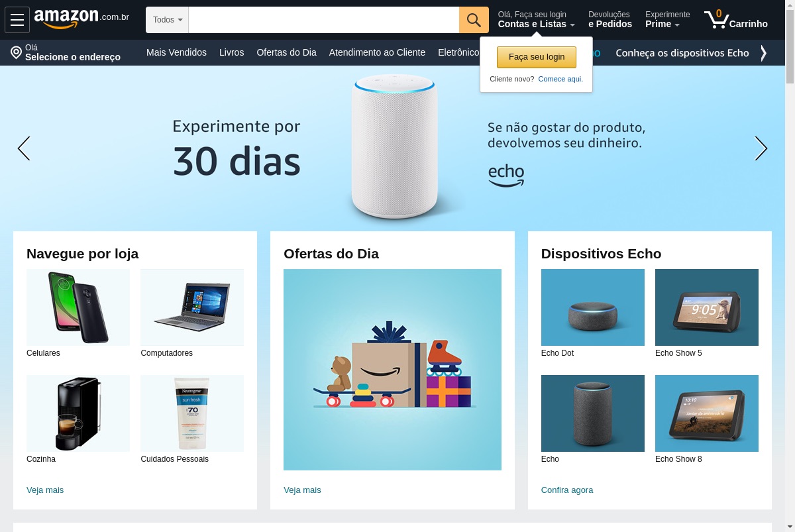Viewport: 795px width, 532px height.
Task: Click the nav bar right chevron arrow
Action: pos(763,53)
